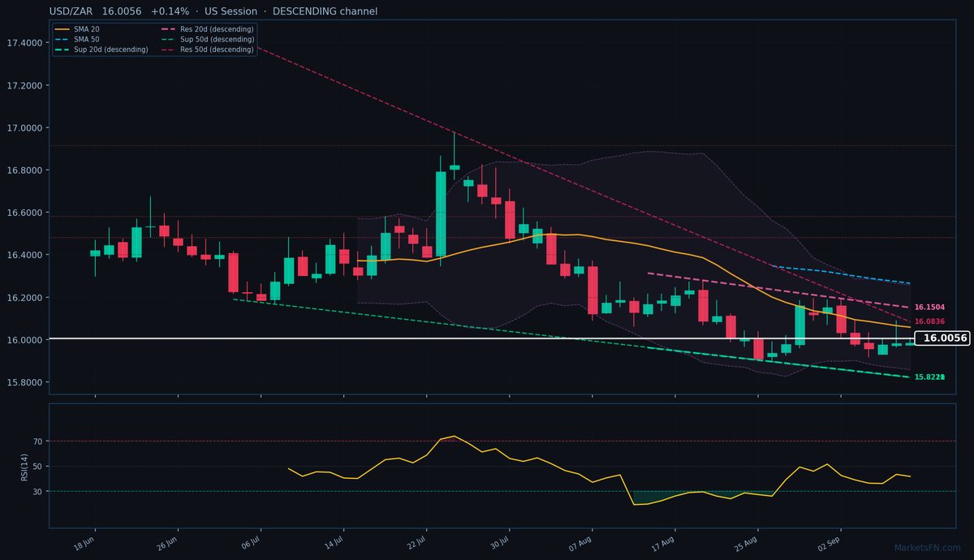The height and width of the screenshot is (560, 974).
Task: Click the USD/ZAR symbol in the title
Action: coord(72,11)
